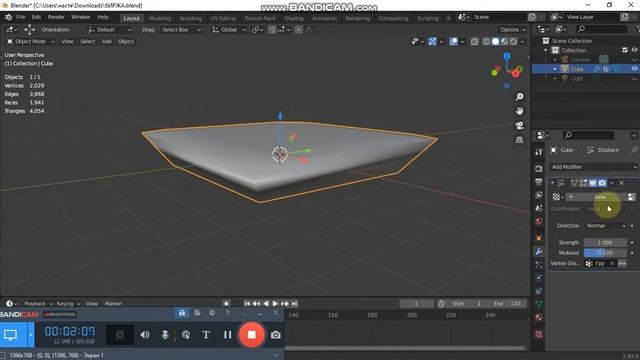Open the Texture properties tab icon
Screen dimensions: 640x360
pos(539,334)
